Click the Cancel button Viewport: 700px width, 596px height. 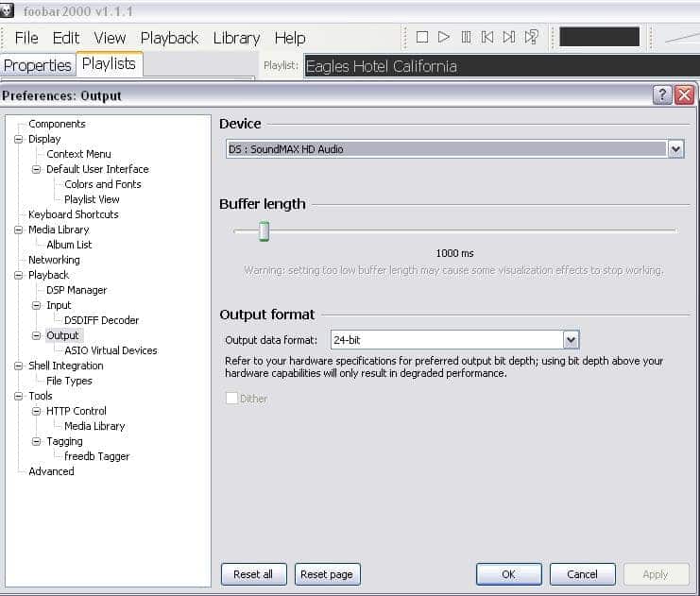pyautogui.click(x=582, y=574)
